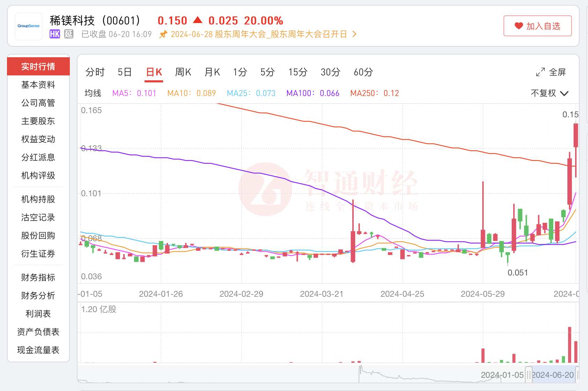Click the 1.20 亿股 volume label
Screen dimensions: 588x391
(x=99, y=309)
